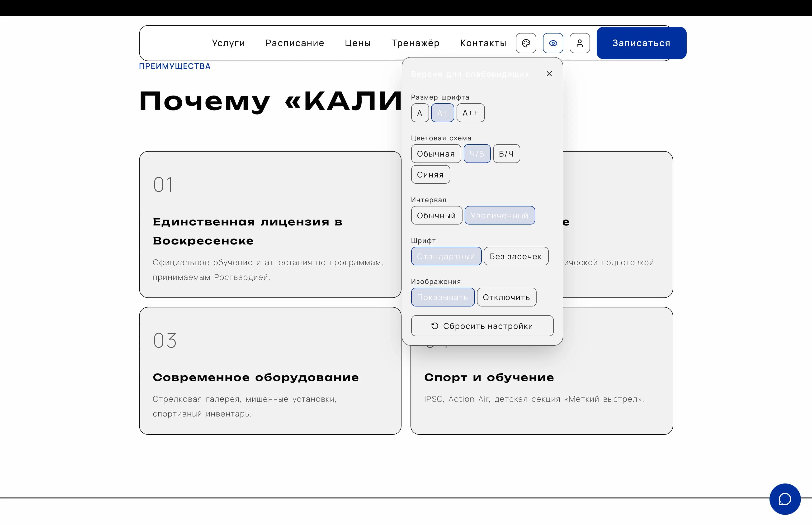Click the Единственная лицензия в Воскресенске heading

247,231
